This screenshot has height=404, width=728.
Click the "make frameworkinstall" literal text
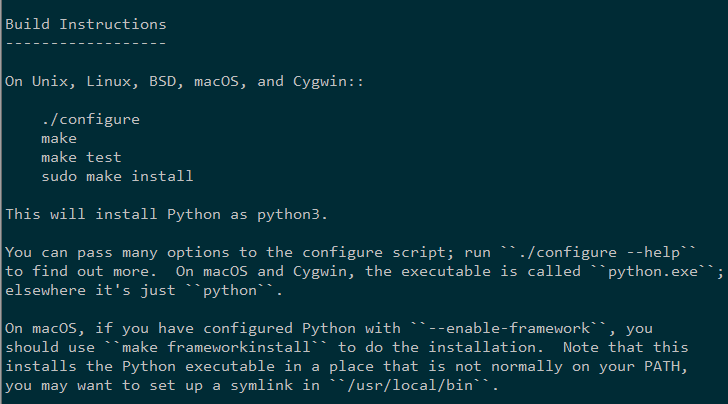pos(216,347)
